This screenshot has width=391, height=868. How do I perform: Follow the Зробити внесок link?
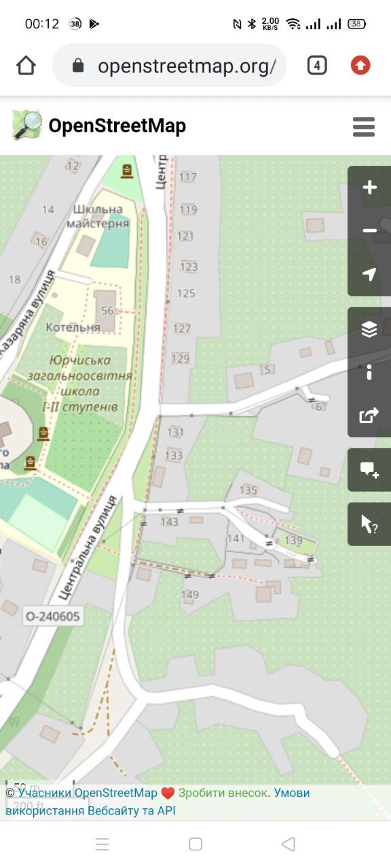(x=223, y=793)
